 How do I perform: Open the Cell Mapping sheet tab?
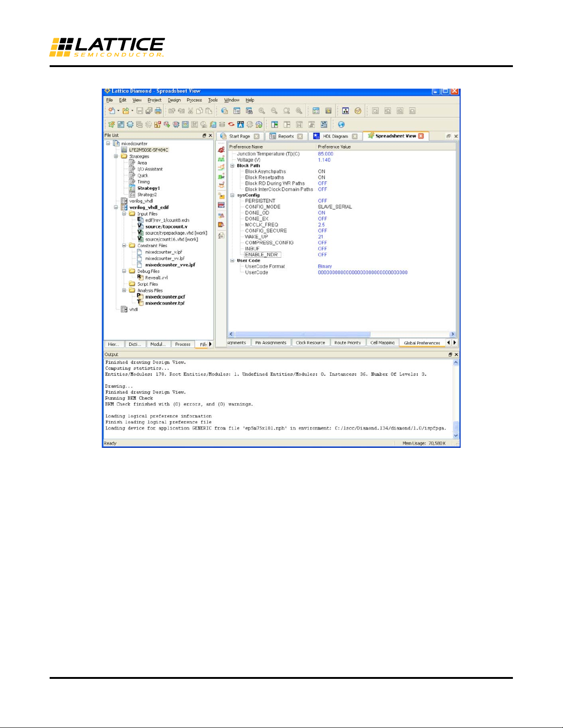click(382, 343)
